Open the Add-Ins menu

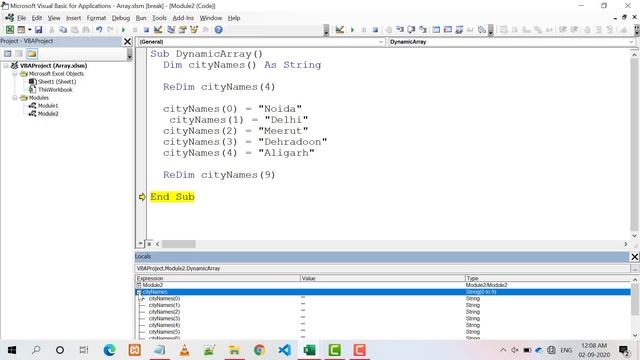[x=183, y=18]
